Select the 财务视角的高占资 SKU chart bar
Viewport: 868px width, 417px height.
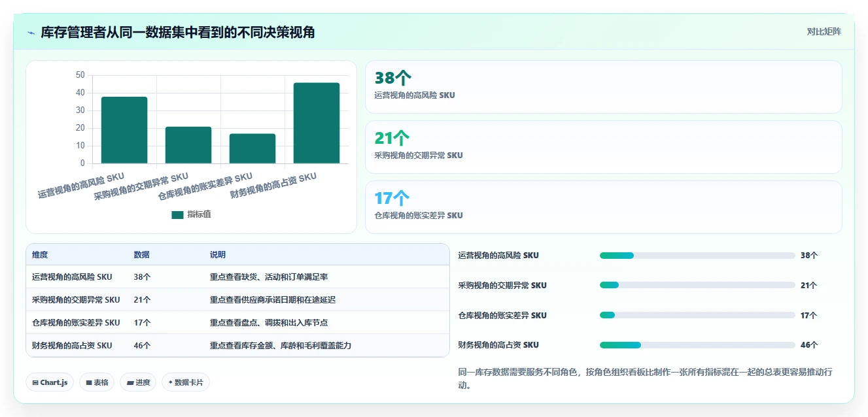(317, 123)
